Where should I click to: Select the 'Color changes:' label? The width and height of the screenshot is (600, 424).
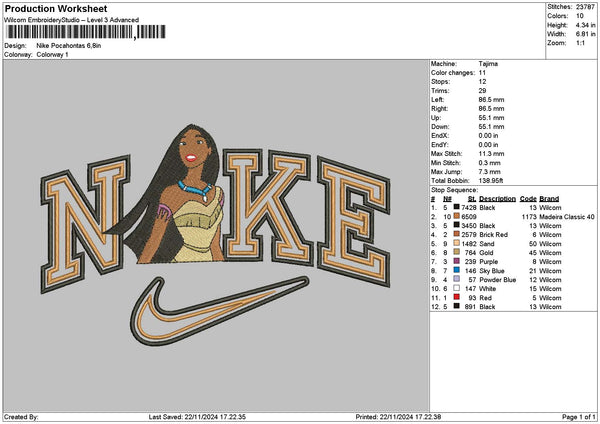(453, 73)
